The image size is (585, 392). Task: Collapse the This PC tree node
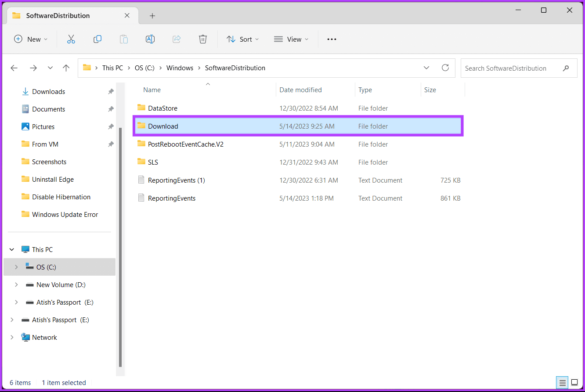coord(12,249)
